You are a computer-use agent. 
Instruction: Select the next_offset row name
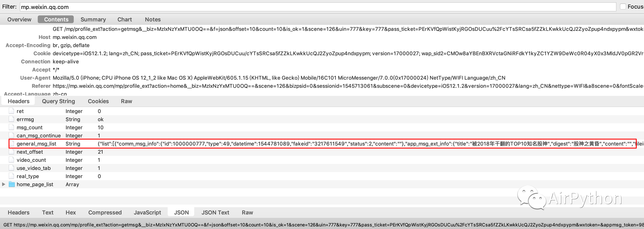[30, 152]
